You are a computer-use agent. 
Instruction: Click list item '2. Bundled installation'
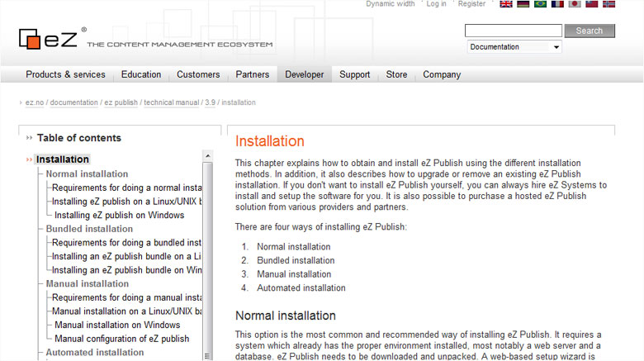click(x=296, y=260)
